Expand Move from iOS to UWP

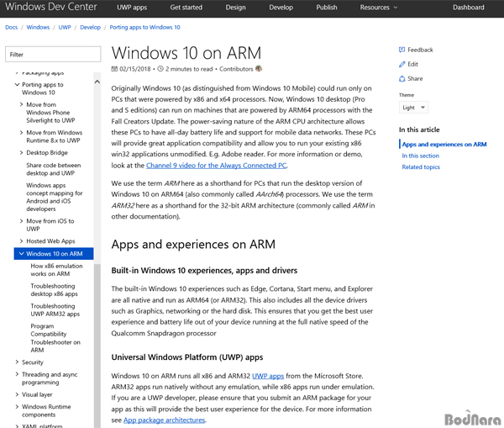click(21, 221)
